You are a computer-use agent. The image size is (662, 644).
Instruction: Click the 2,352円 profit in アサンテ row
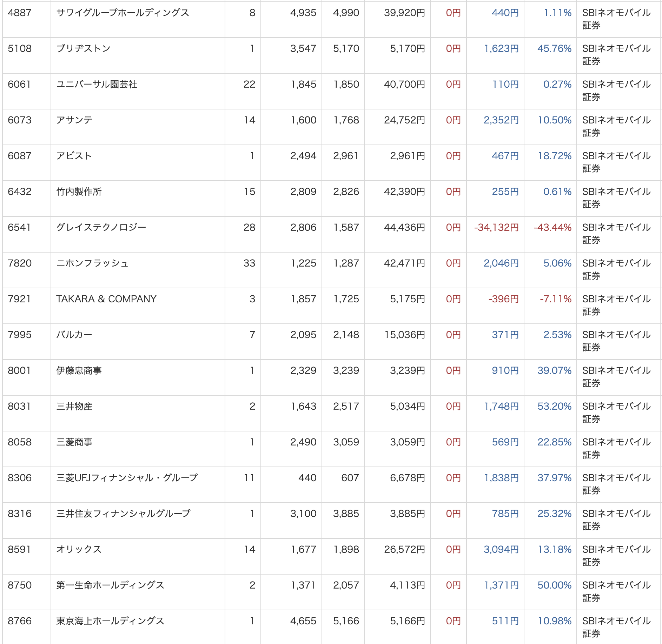501,120
